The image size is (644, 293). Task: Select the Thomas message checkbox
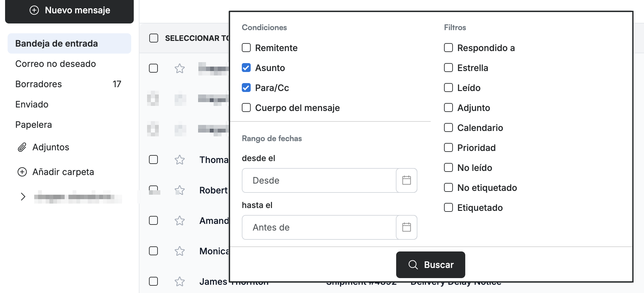pos(153,160)
